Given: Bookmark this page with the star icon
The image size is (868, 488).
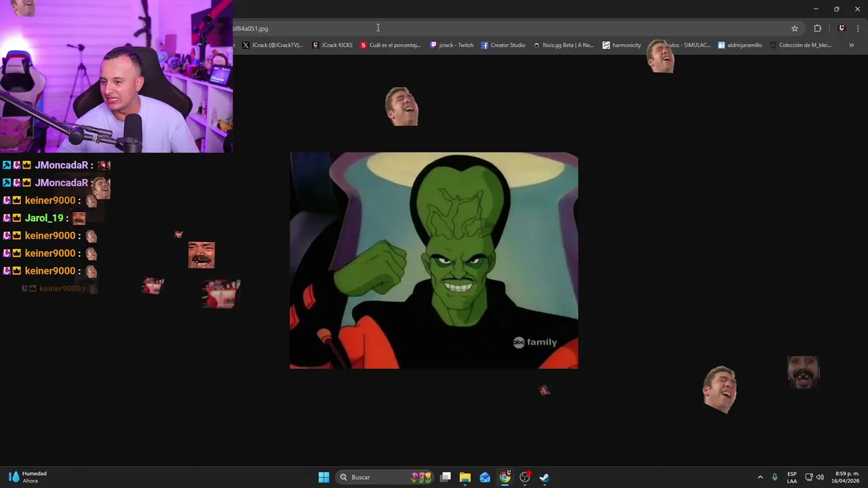Looking at the screenshot, I should (x=795, y=28).
